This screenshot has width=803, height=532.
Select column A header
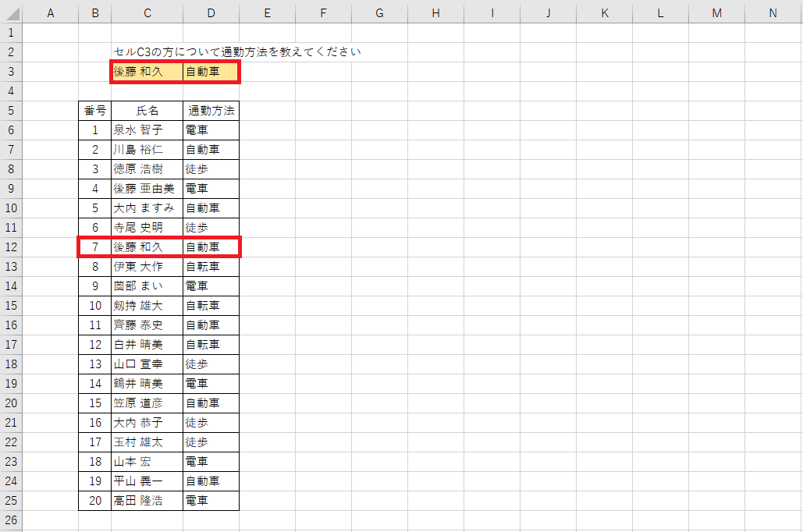coord(51,13)
